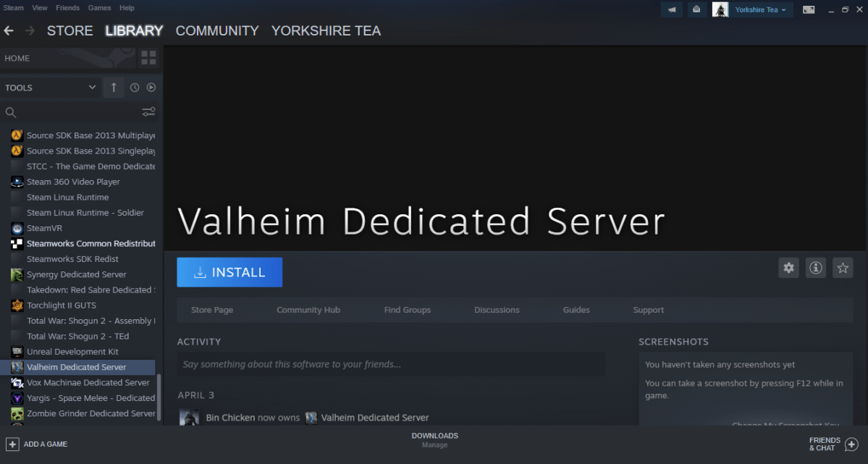Open the collections grid view icon
Image resolution: width=868 pixels, height=464 pixels.
pos(148,58)
